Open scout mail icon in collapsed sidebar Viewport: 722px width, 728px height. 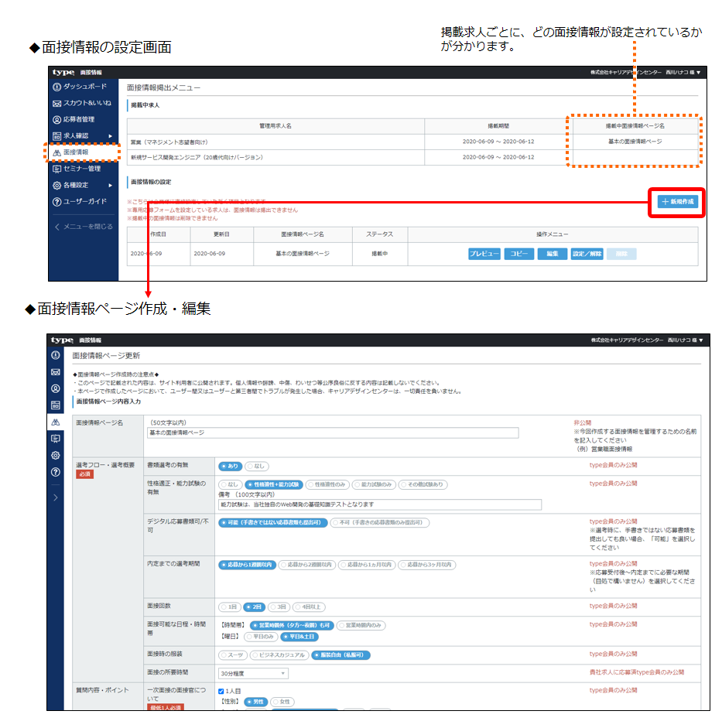coord(55,372)
